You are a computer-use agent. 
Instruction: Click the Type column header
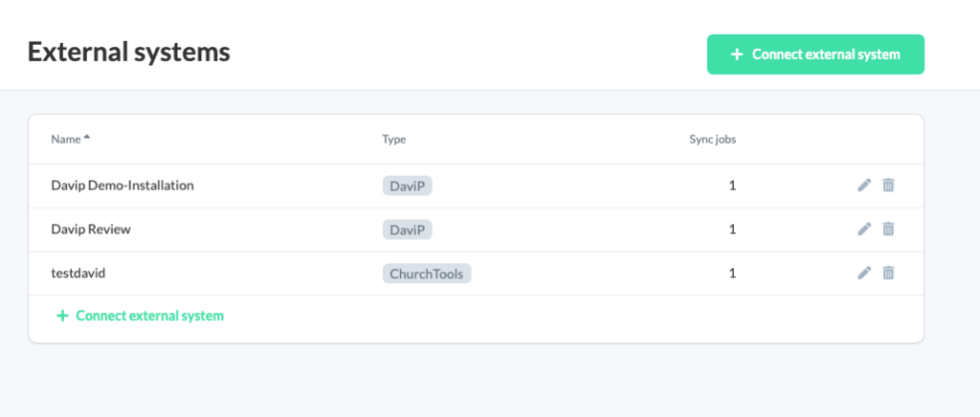[393, 140]
